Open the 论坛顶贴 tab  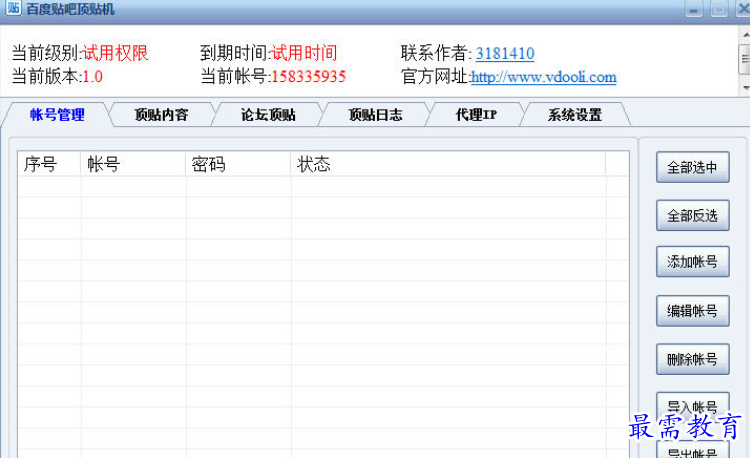coord(268,115)
